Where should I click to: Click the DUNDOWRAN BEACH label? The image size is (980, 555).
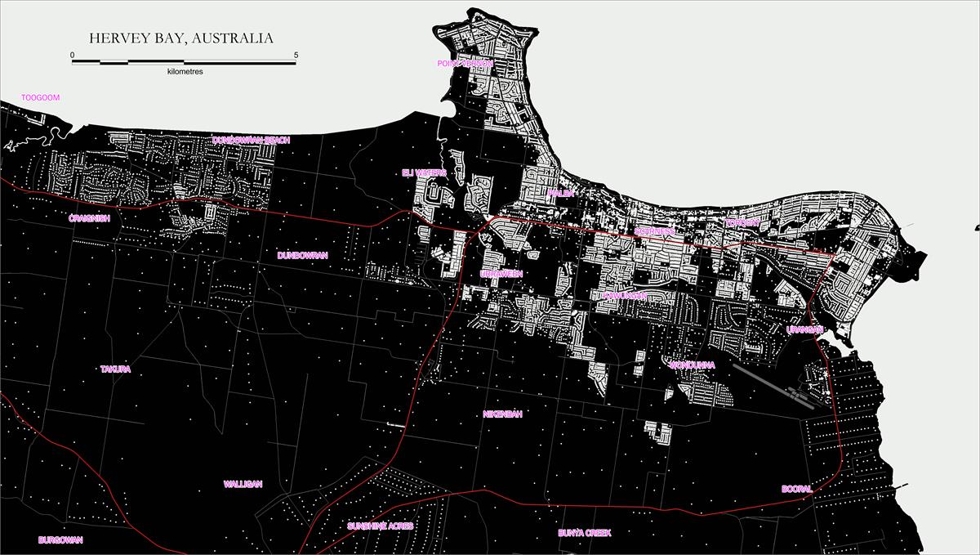tap(251, 141)
